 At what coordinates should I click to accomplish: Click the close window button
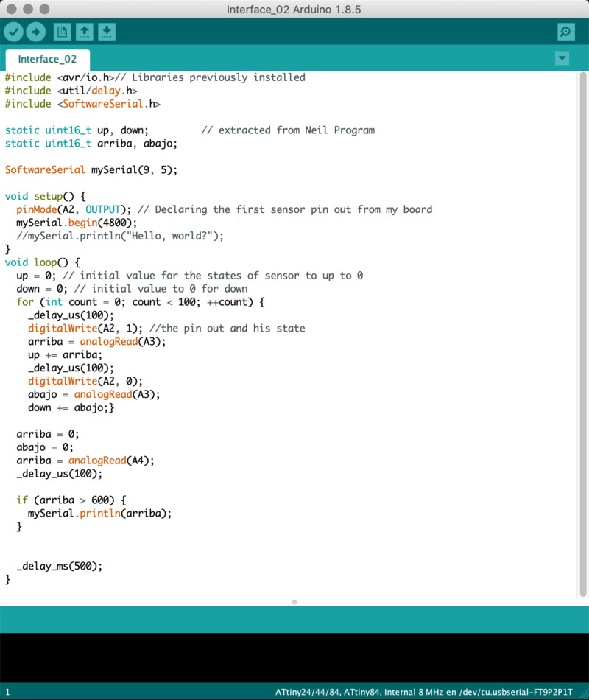(12, 9)
